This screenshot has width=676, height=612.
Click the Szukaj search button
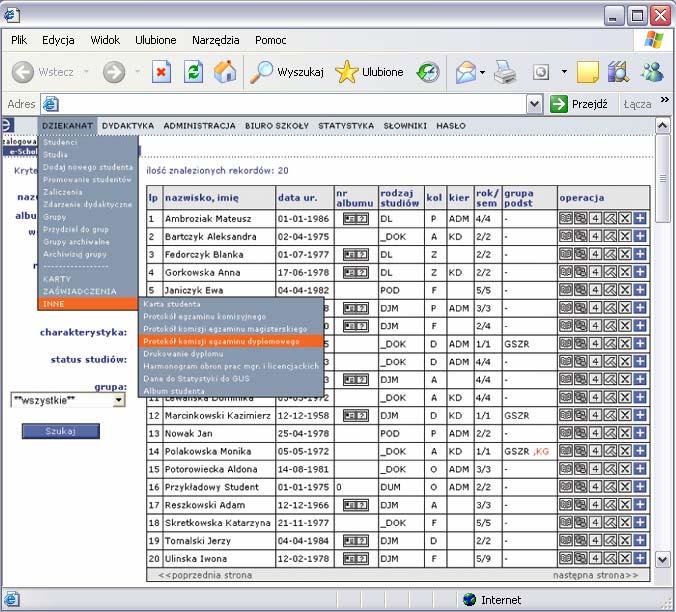click(x=61, y=431)
